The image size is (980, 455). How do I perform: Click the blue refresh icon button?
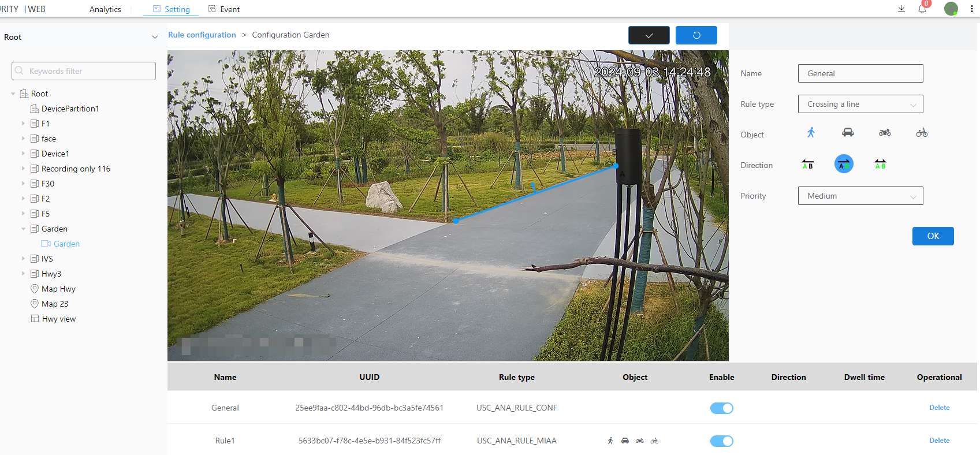coord(696,35)
